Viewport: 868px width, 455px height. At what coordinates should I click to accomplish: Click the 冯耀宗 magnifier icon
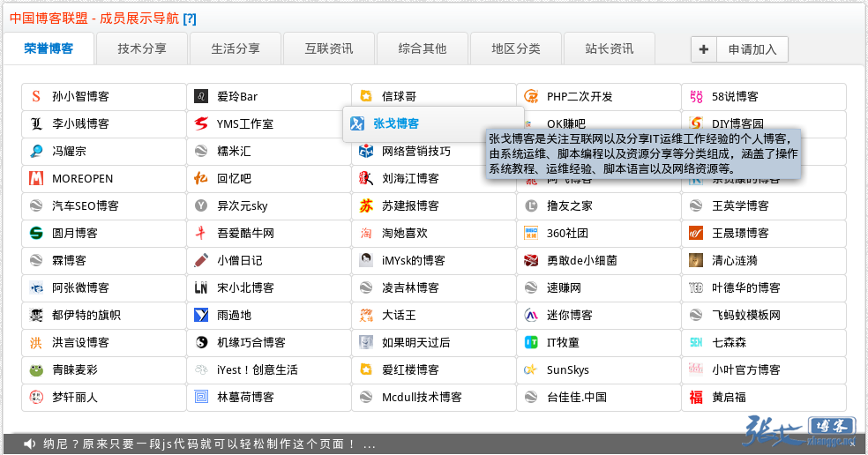point(36,151)
